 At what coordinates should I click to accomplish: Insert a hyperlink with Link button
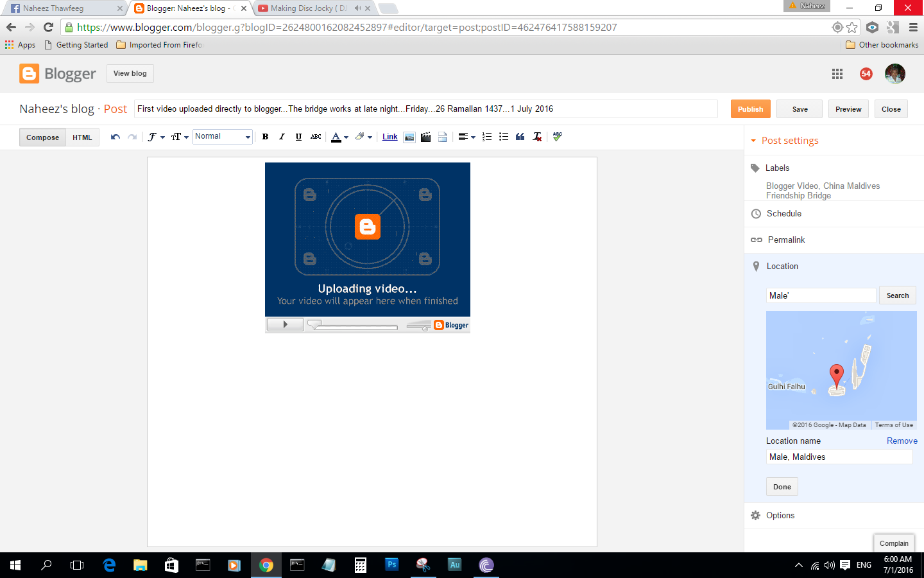(x=390, y=137)
